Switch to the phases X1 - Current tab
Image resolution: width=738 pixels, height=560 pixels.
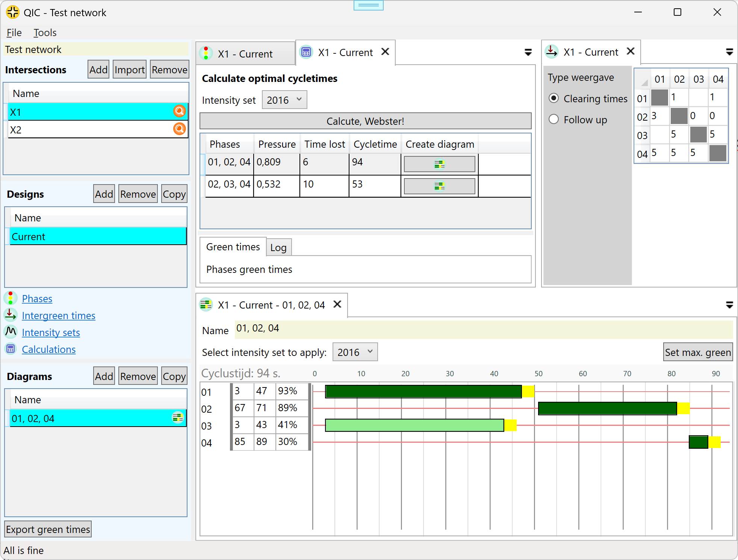[x=246, y=54]
